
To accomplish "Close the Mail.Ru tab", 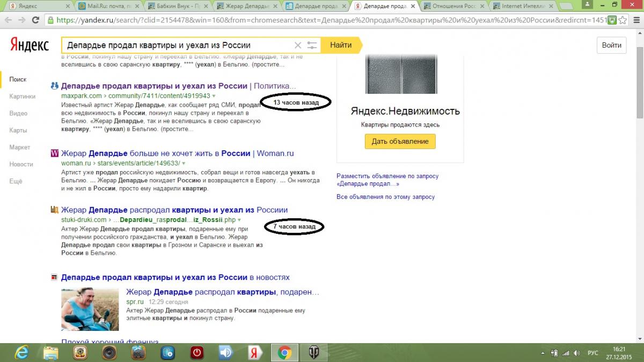I will click(x=136, y=6).
